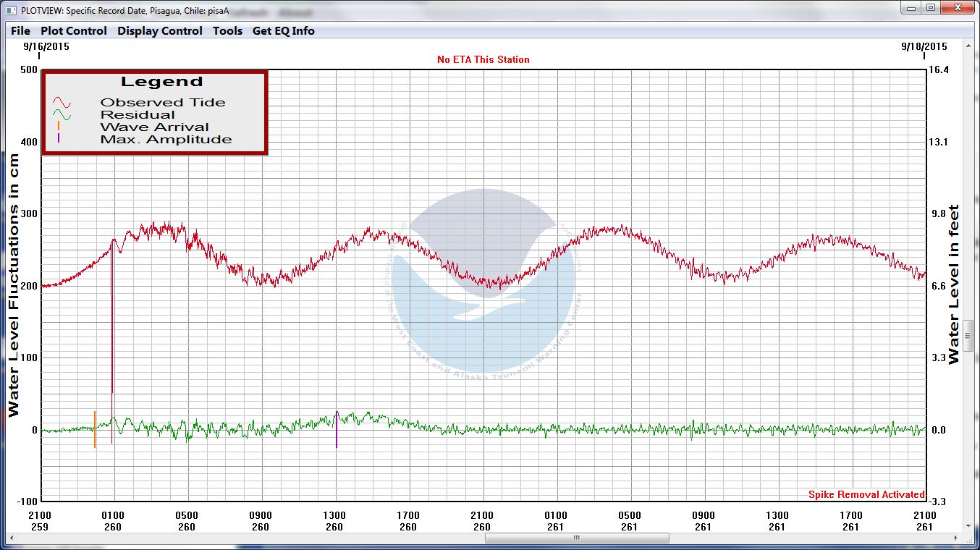
Task: Click the PLOTVIEW application icon in title bar
Action: coord(11,10)
